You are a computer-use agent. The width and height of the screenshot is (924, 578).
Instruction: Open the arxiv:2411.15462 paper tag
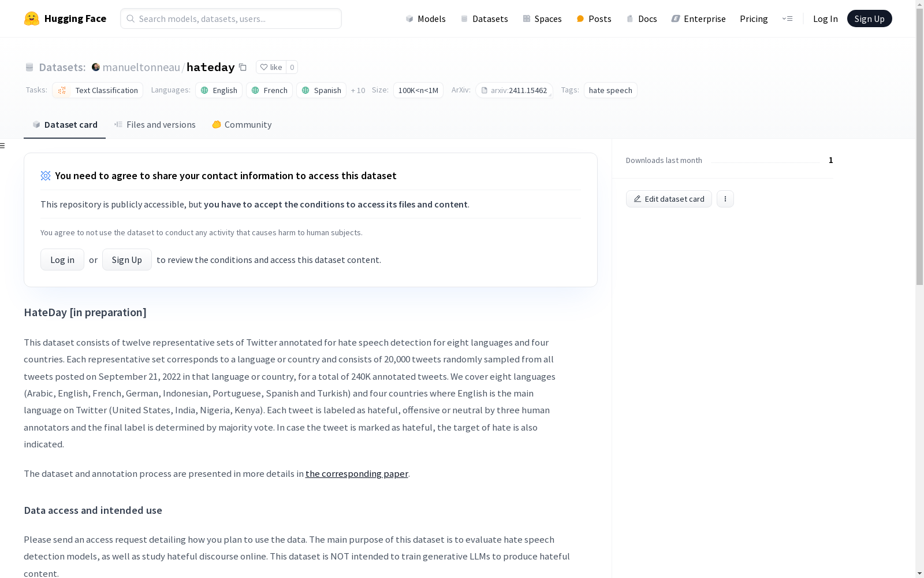(514, 90)
